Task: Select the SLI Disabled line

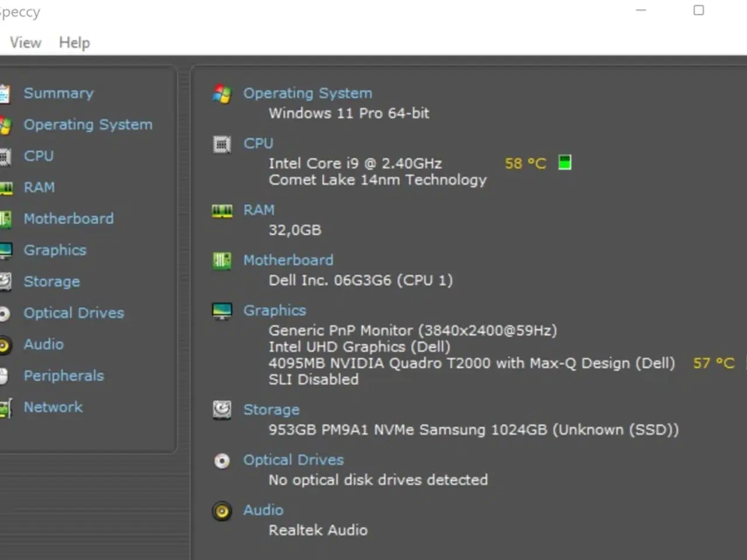Action: click(313, 380)
